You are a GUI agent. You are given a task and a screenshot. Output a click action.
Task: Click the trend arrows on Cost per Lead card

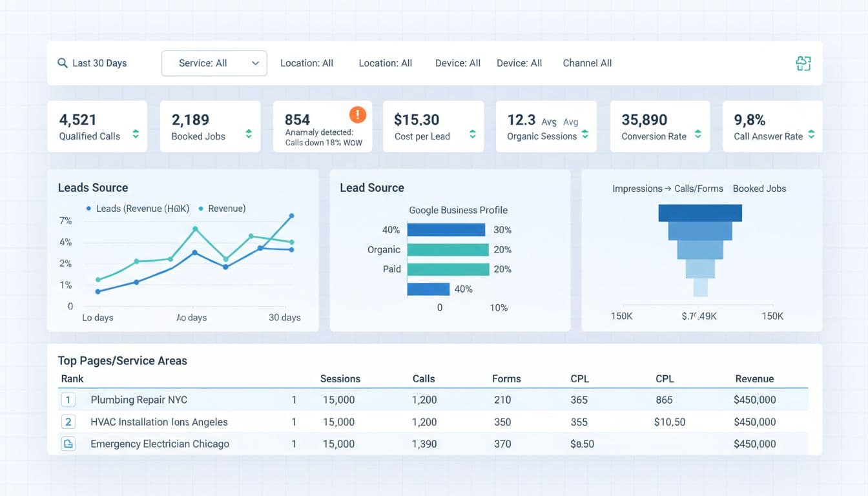(x=472, y=134)
